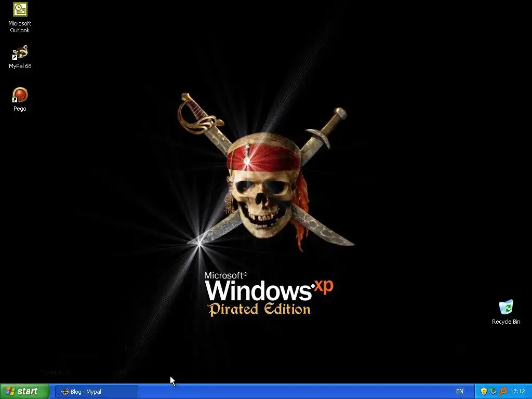Select the Pego red ball shortcut
Viewport: 532px width, 399px height.
(20, 99)
